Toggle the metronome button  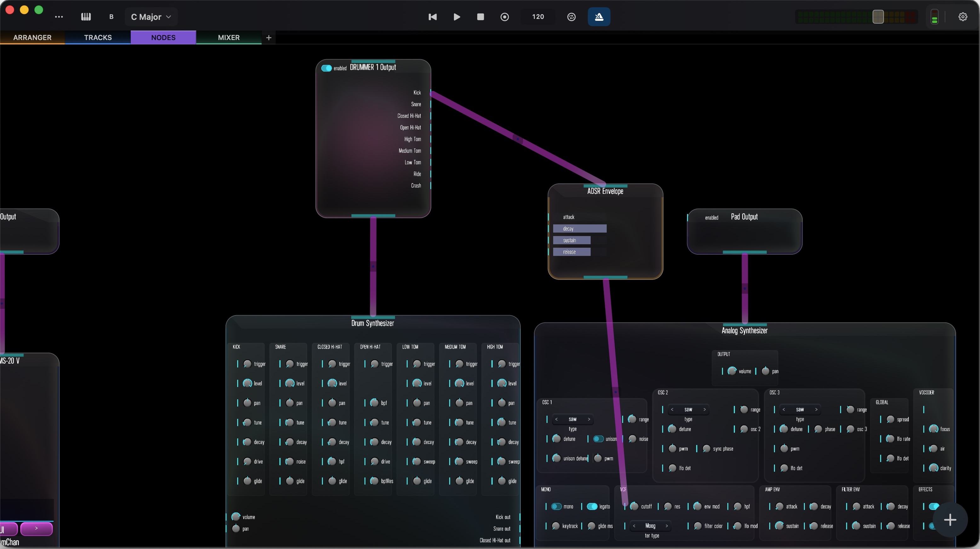[x=599, y=17]
